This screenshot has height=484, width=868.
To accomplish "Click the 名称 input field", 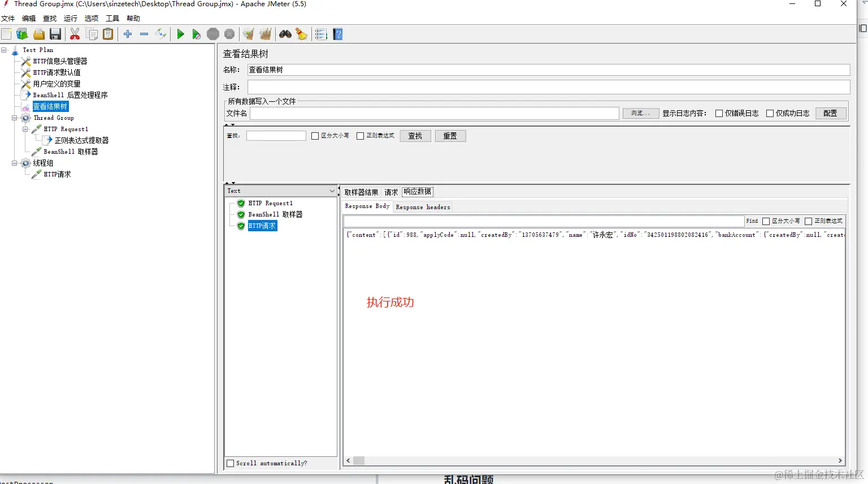I will pyautogui.click(x=549, y=70).
